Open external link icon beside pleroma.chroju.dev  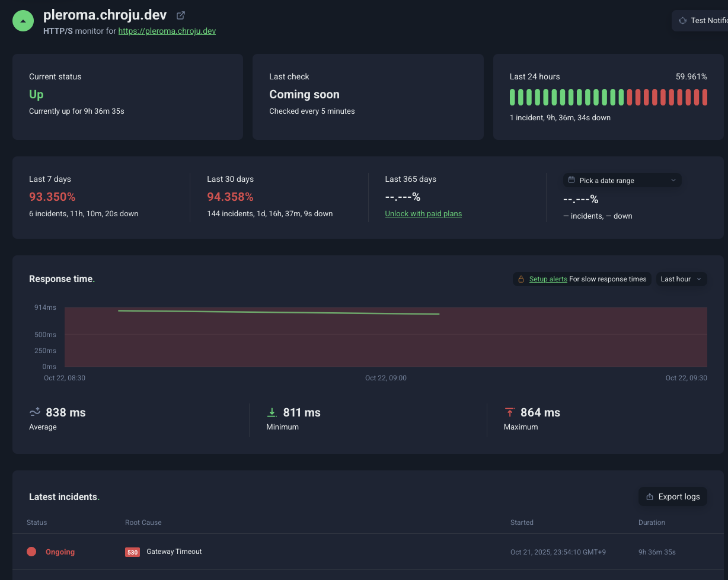[x=181, y=15]
